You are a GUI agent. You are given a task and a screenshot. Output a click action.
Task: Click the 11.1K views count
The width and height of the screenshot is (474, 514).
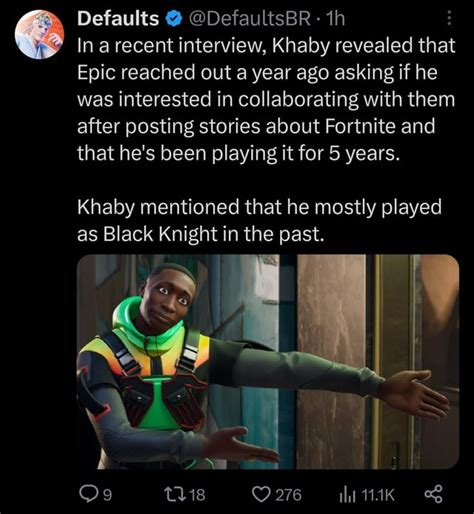(378, 495)
